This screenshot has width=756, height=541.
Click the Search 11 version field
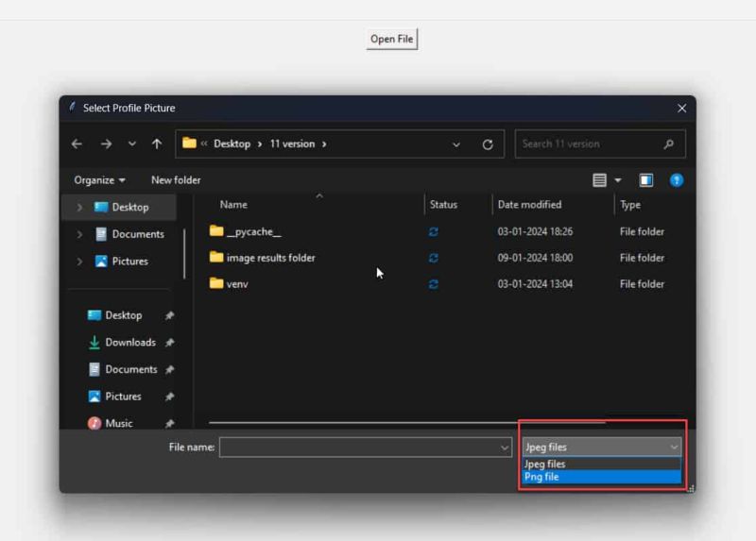[600, 144]
